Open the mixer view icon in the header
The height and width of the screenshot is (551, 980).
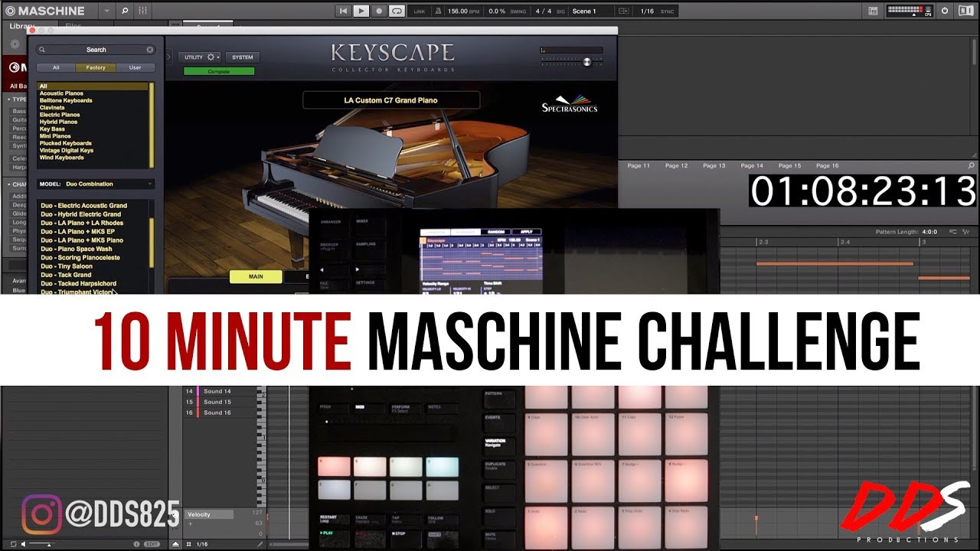143,11
